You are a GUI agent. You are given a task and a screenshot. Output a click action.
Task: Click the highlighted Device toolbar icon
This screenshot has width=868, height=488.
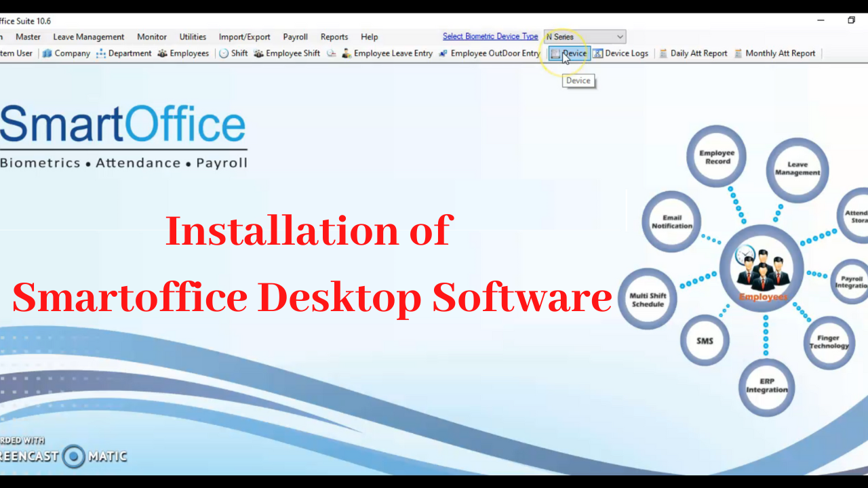point(570,53)
